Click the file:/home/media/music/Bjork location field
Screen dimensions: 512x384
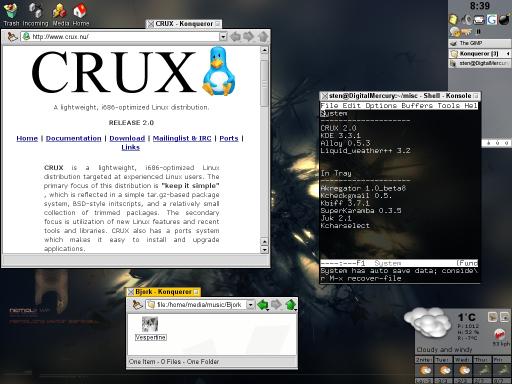pos(196,305)
